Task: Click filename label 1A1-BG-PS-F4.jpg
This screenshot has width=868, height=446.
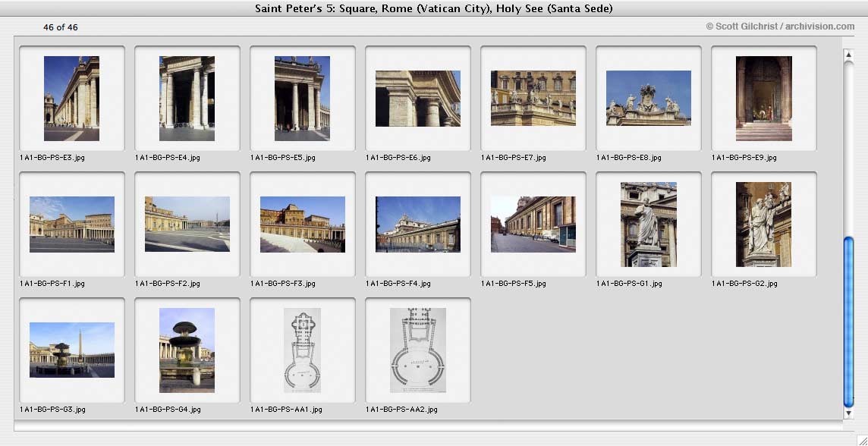Action: tap(398, 284)
